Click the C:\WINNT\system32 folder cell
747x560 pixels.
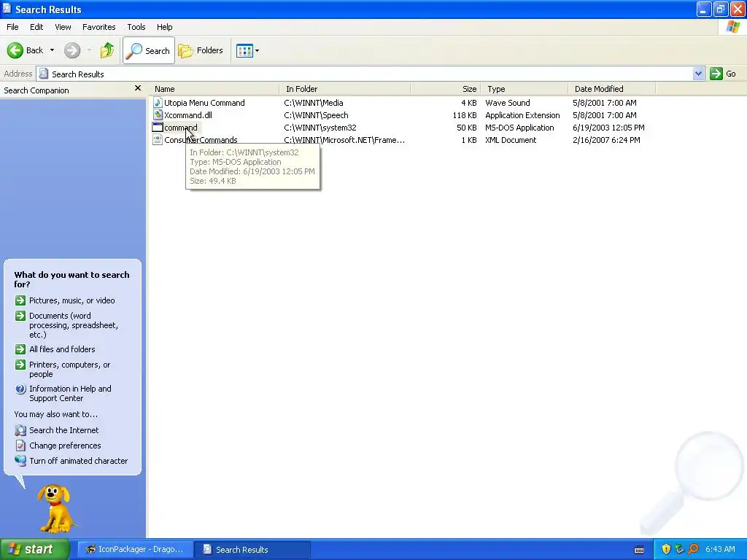click(320, 127)
